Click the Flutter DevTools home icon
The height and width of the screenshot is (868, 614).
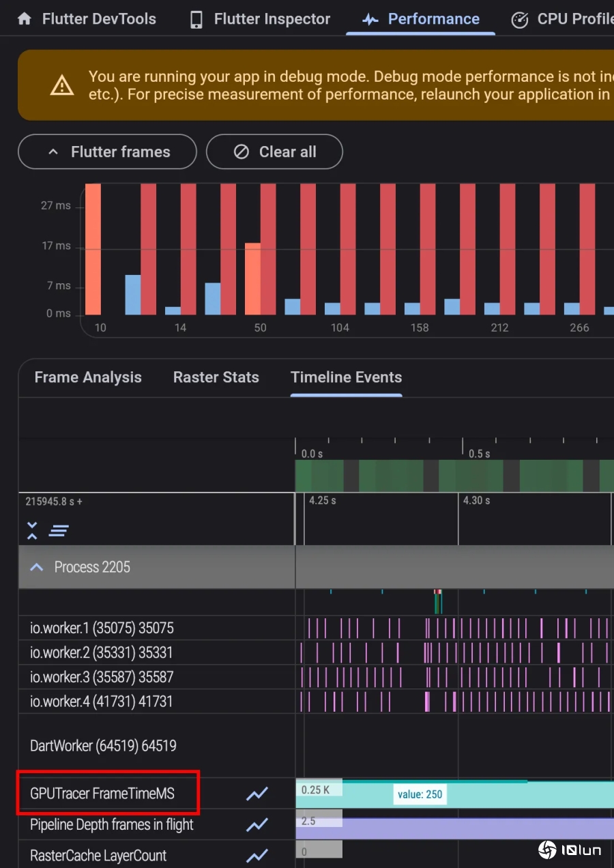click(x=25, y=19)
